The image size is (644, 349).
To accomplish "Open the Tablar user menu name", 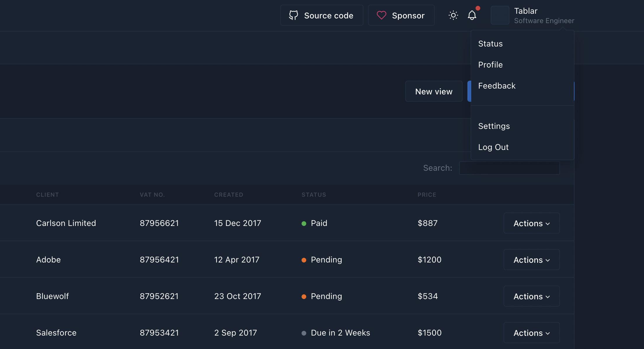I will tap(525, 11).
